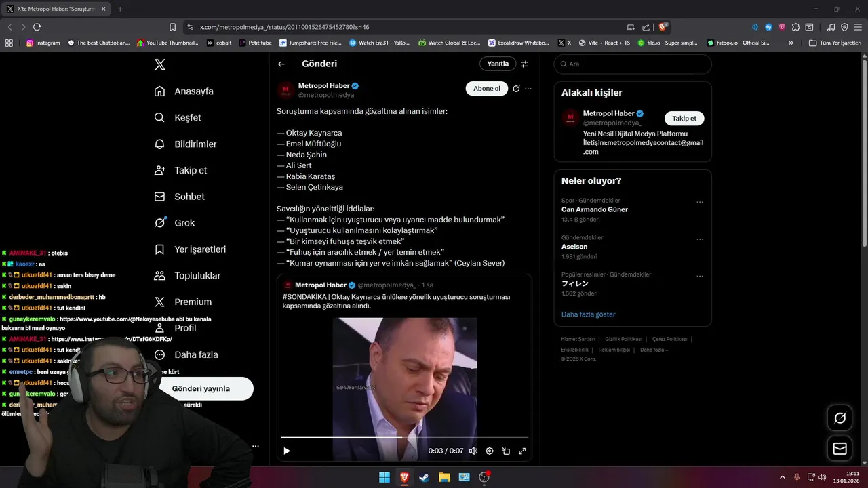Viewport: 868px width, 488px height.
Task: Open the post's three-dot more menu
Action: point(528,88)
